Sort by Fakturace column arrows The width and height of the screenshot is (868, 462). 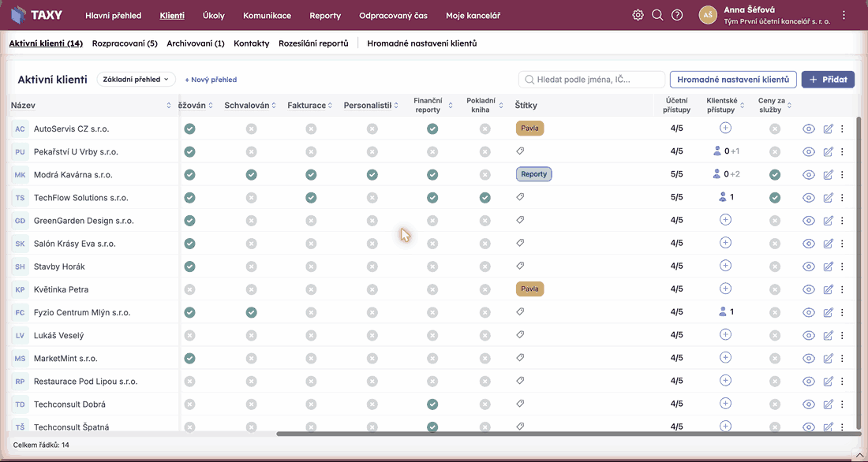pos(330,105)
